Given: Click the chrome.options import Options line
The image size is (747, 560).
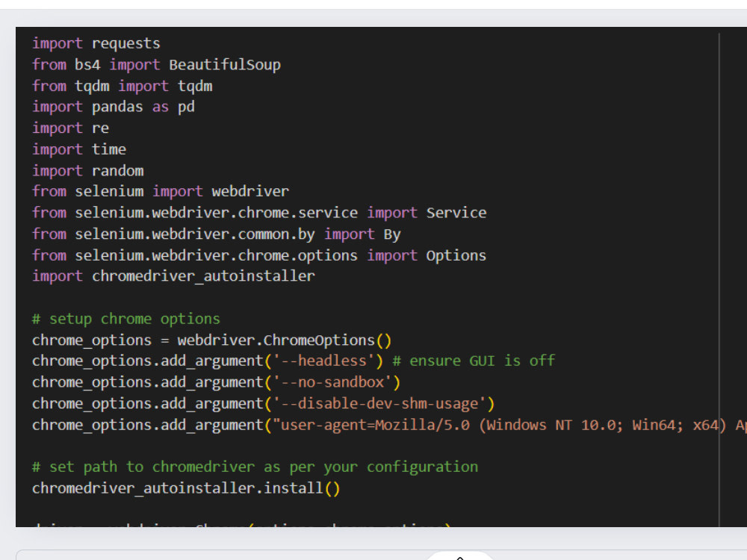Looking at the screenshot, I should point(259,255).
